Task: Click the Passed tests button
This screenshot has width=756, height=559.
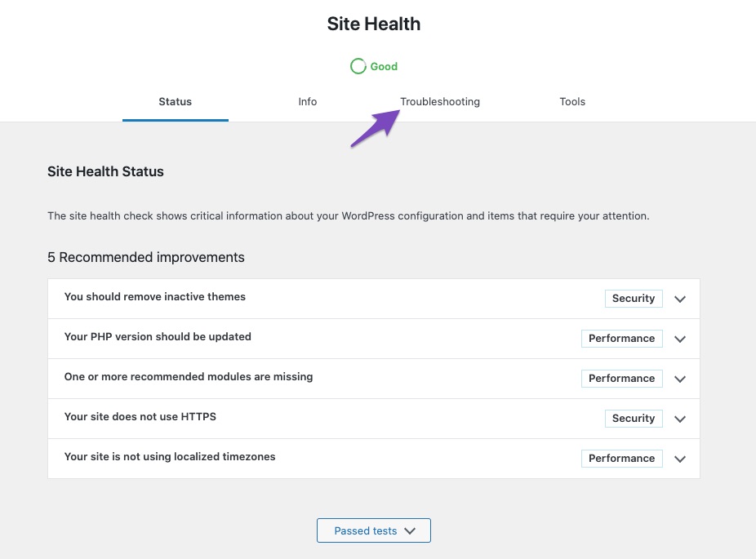Action: (374, 530)
